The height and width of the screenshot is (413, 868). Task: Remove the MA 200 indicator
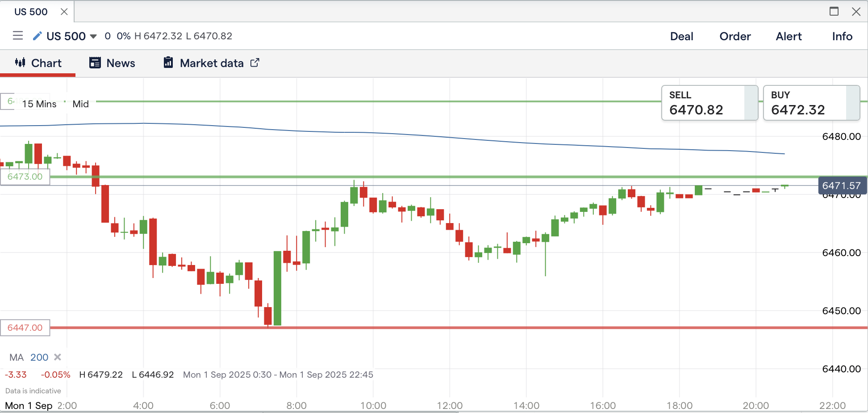(x=58, y=357)
